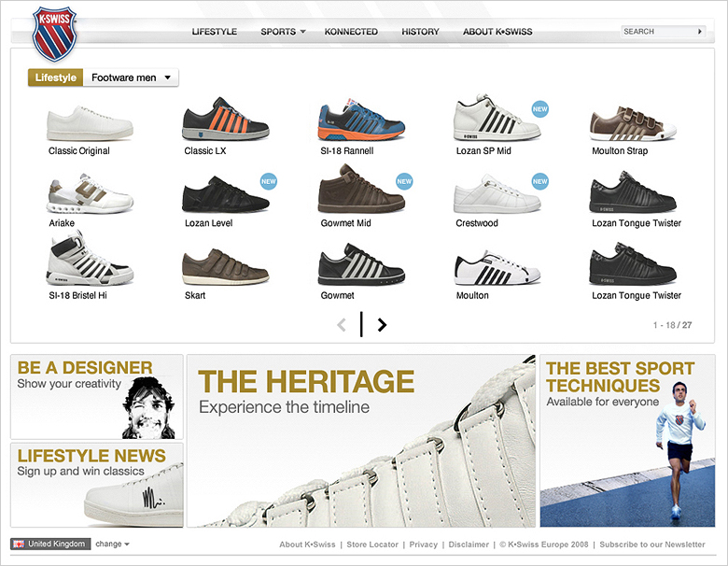728x566 pixels.
Task: Open the change country dropdown
Action: (112, 544)
